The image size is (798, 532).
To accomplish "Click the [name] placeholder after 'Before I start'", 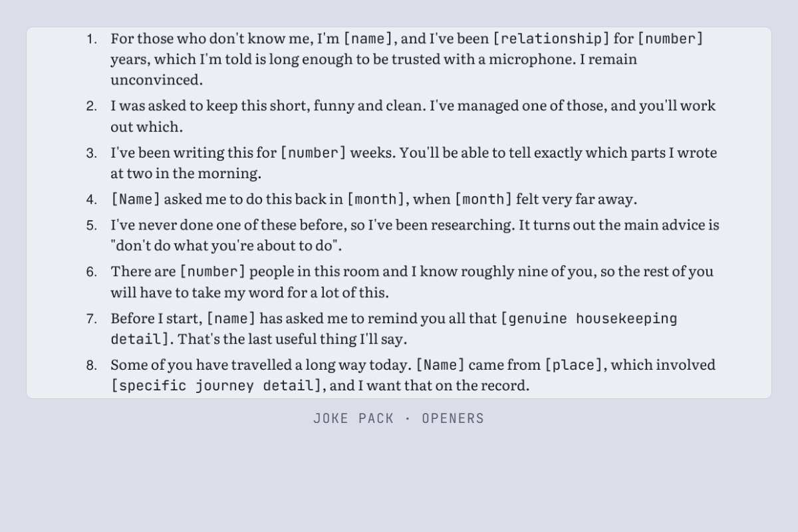I will click(x=231, y=319).
